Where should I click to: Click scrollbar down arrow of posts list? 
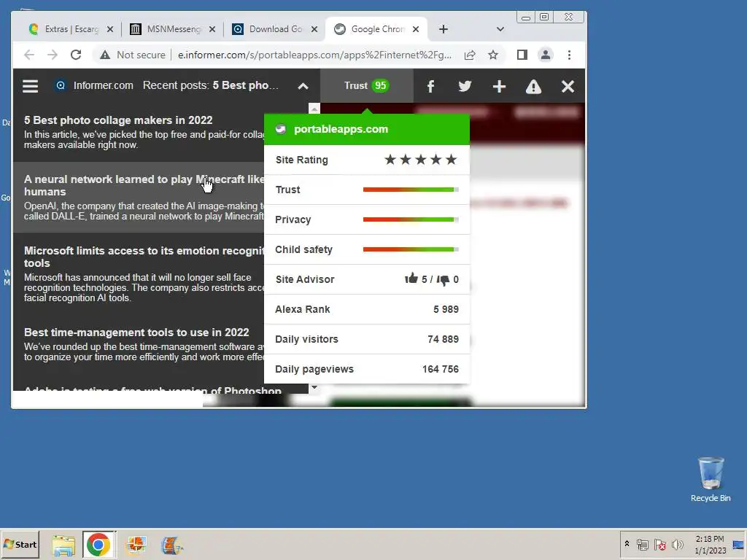pyautogui.click(x=314, y=388)
